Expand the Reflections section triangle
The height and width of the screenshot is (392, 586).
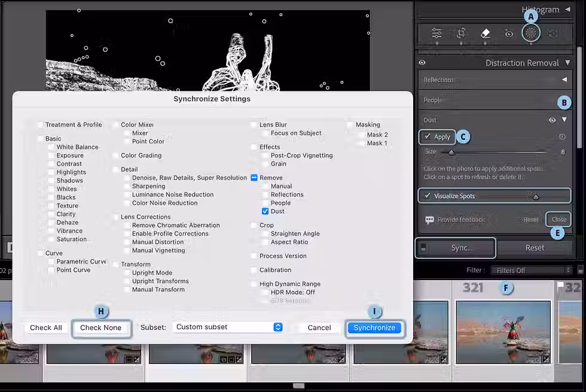[x=564, y=79]
